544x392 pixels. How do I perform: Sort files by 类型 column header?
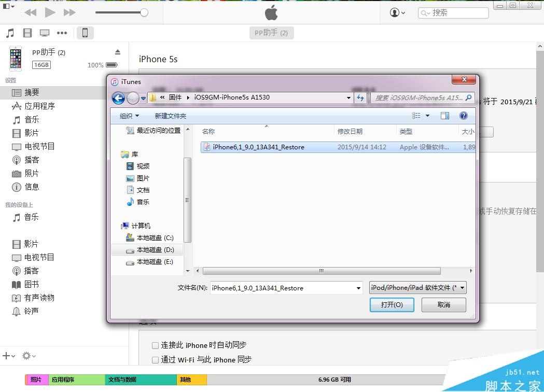click(427, 132)
